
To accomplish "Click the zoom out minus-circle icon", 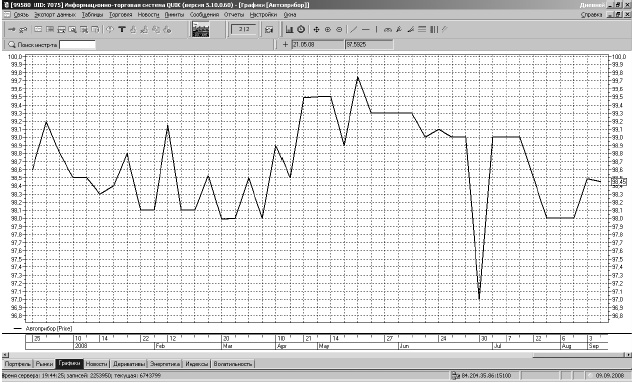I will 339,30.
